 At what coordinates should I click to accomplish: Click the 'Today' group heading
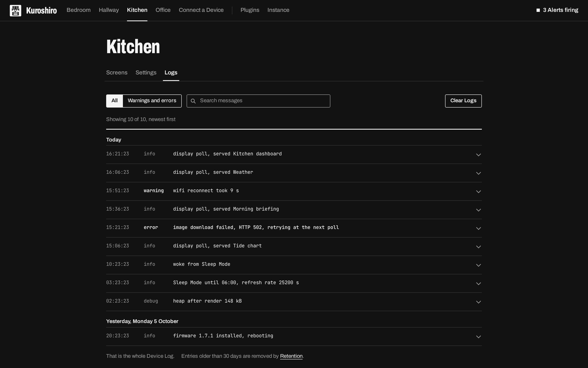point(114,140)
